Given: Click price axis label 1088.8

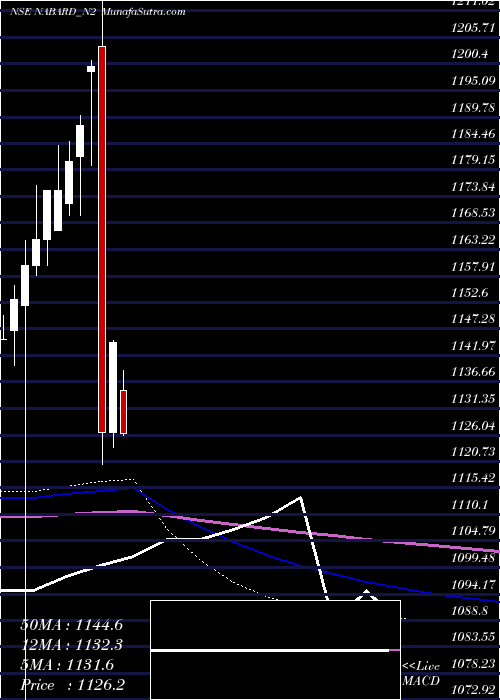Looking at the screenshot, I should tap(470, 610).
